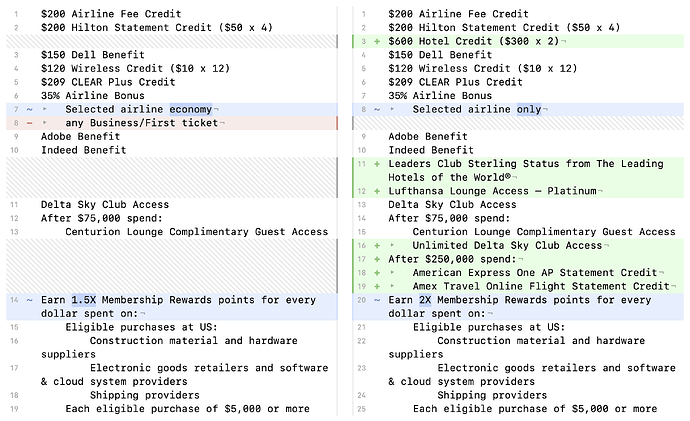Click the tilde marker beside Selected airline only
The height and width of the screenshot is (421, 690).
[377, 109]
